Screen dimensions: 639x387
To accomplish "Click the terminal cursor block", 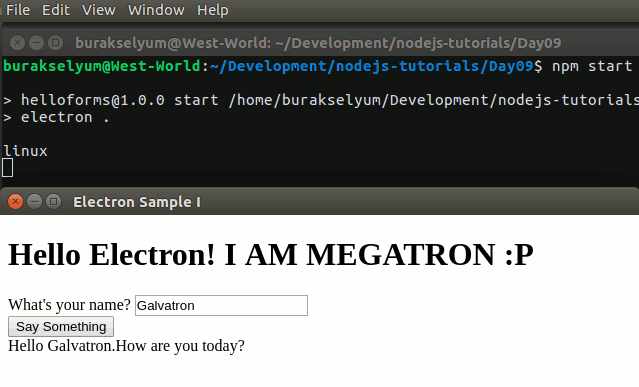I will pyautogui.click(x=7, y=168).
